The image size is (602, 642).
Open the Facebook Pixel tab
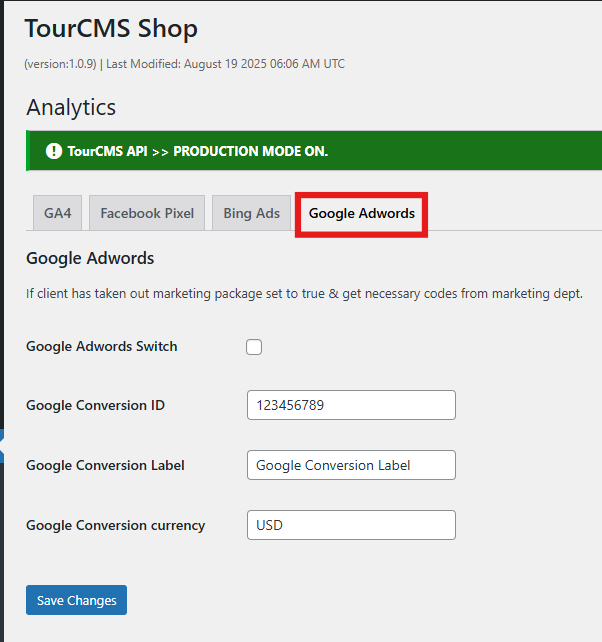click(x=147, y=213)
